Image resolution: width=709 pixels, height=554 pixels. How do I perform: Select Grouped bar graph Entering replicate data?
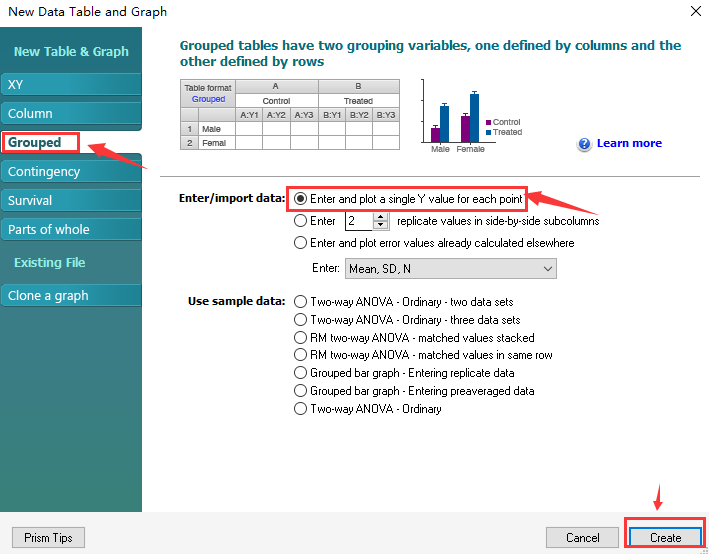[x=300, y=373]
